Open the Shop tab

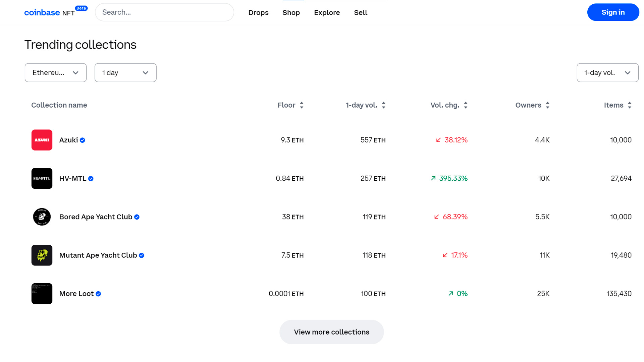[291, 12]
